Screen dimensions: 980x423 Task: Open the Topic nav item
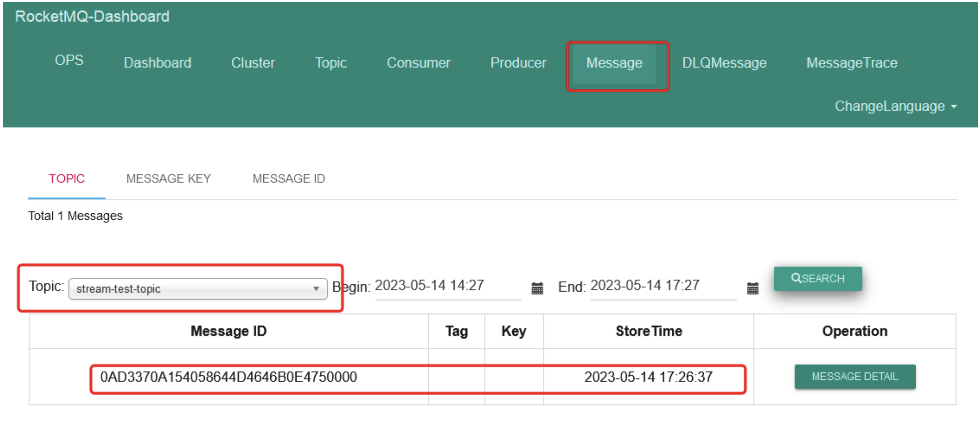(331, 62)
